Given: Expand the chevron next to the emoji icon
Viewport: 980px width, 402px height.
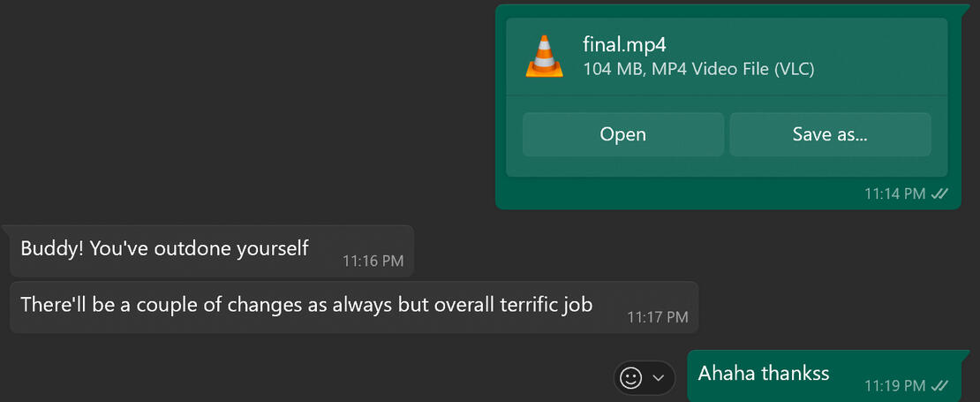Looking at the screenshot, I should 658,377.
